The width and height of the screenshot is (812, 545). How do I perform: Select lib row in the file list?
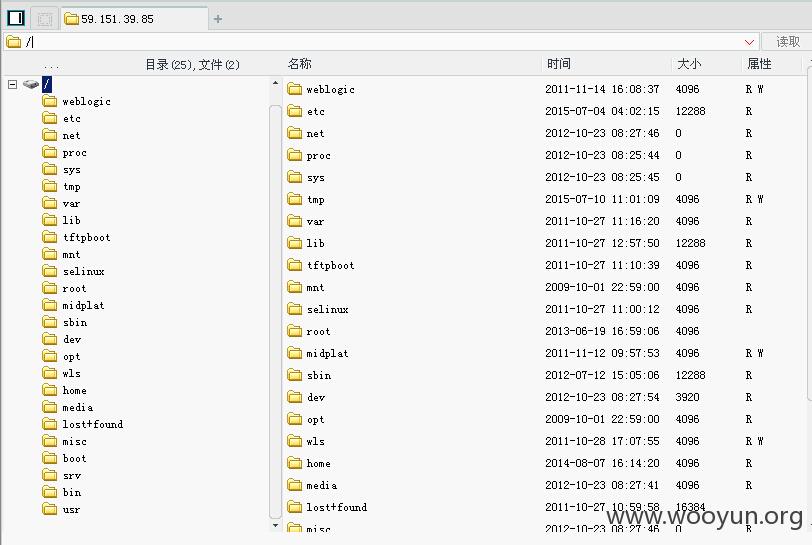544,243
